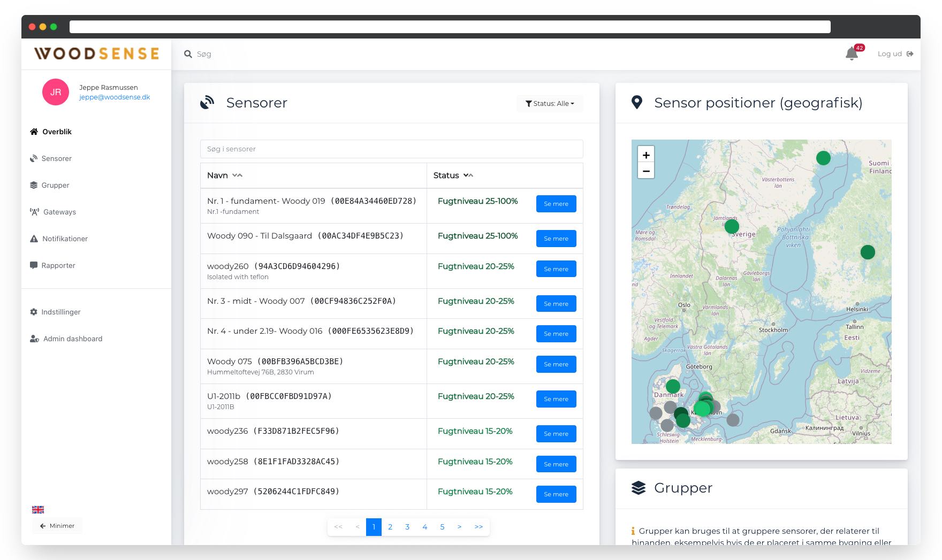Screen dimensions: 942x560
Task: Switch language via UK flag icon
Action: click(38, 510)
